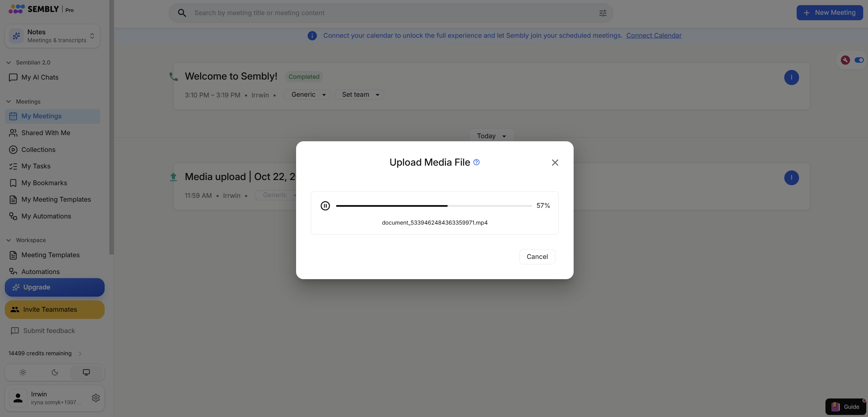
Task: Collapse the Semblian 2.0 section
Action: point(9,62)
